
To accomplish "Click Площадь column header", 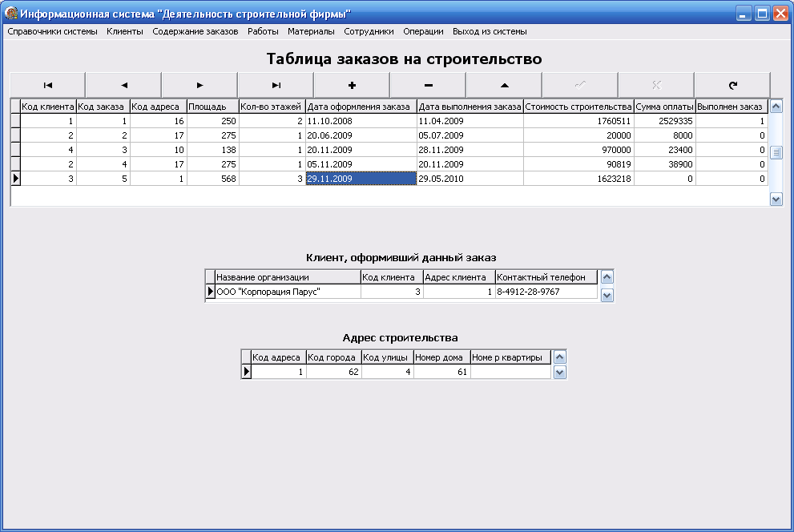I will coord(212,107).
